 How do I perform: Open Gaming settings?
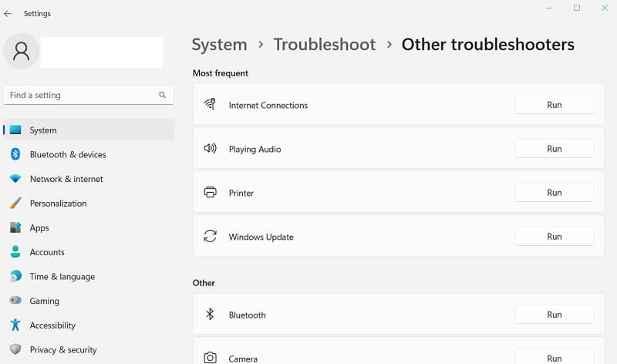pyautogui.click(x=89, y=301)
